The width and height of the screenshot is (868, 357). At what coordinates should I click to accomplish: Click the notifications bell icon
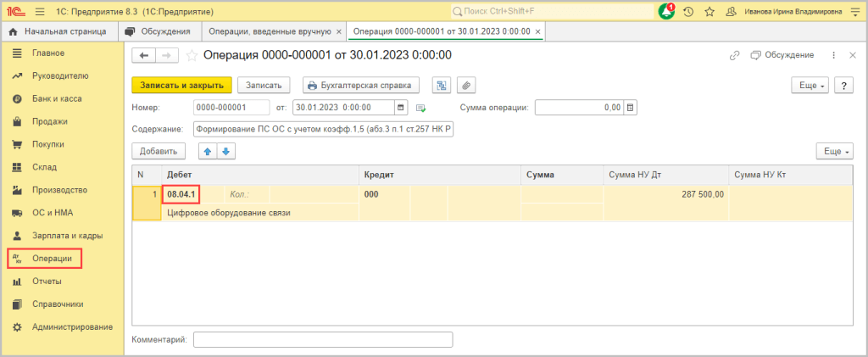pos(666,12)
